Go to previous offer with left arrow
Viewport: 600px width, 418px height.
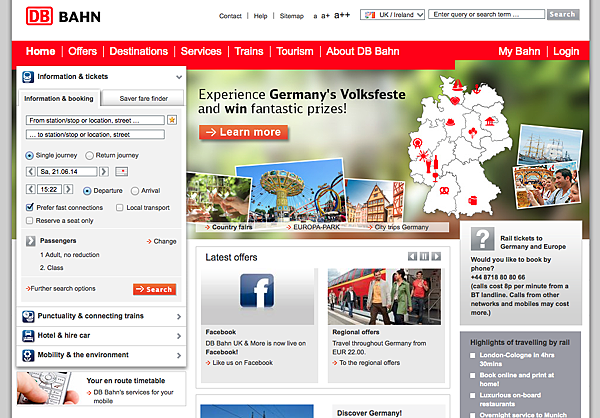coord(412,256)
